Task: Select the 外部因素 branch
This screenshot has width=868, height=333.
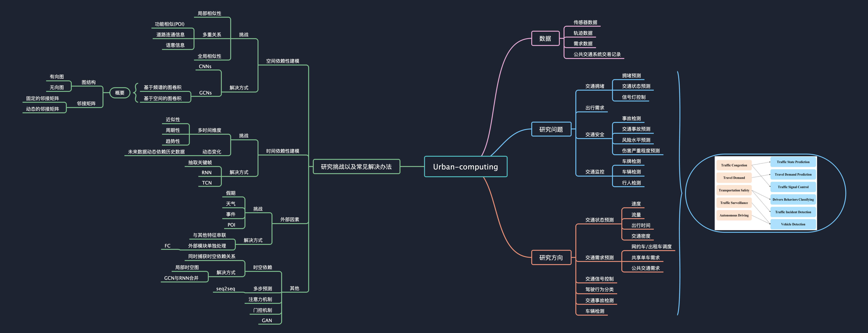Action: 290,219
